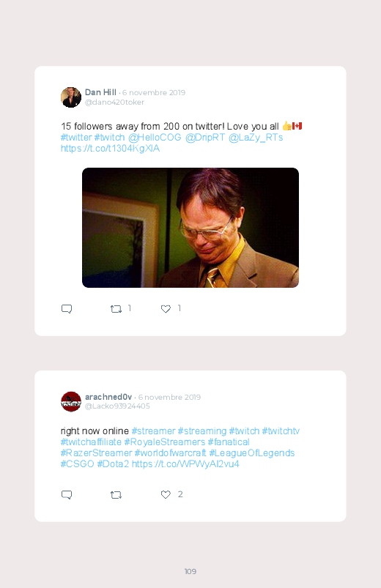Like Dan Hill's tweet with heart icon
The width and height of the screenshot is (381, 588).
pos(166,308)
